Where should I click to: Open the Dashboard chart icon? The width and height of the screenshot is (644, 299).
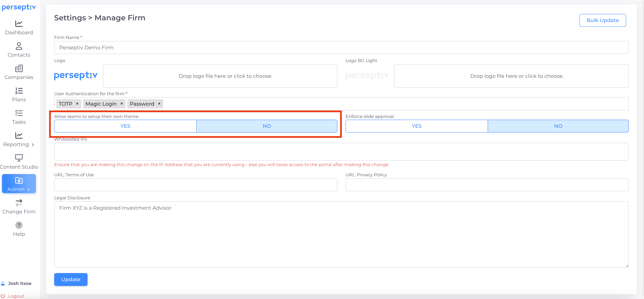(19, 24)
